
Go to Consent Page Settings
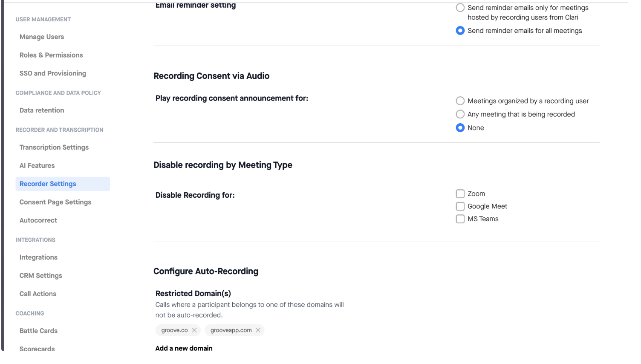pos(55,202)
